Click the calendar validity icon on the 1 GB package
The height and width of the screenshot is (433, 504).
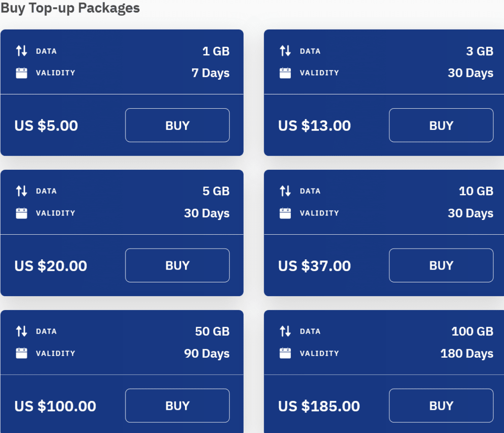tap(22, 73)
